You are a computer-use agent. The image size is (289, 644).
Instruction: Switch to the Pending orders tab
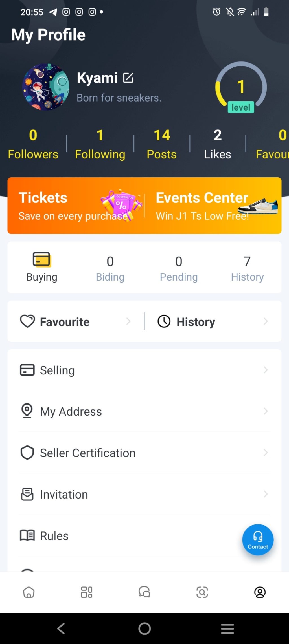(179, 268)
